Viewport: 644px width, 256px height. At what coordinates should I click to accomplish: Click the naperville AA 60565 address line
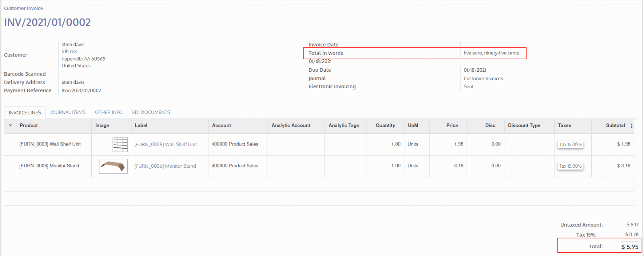click(x=83, y=59)
